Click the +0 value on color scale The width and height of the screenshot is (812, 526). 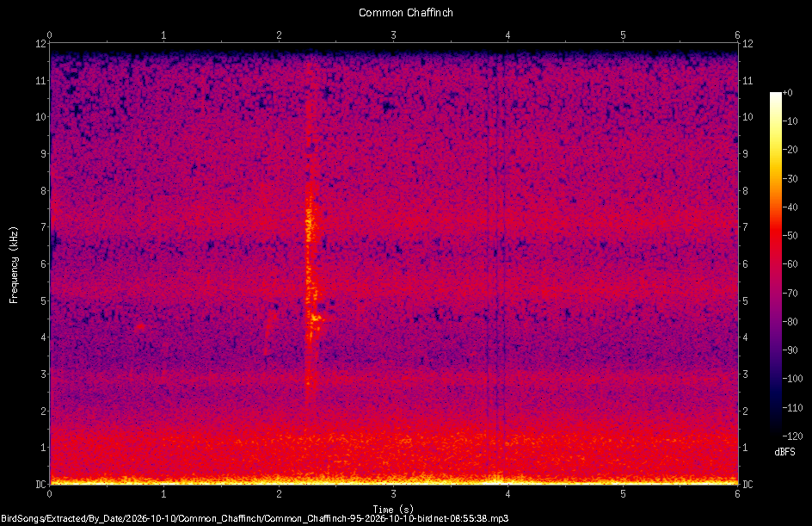coord(787,93)
